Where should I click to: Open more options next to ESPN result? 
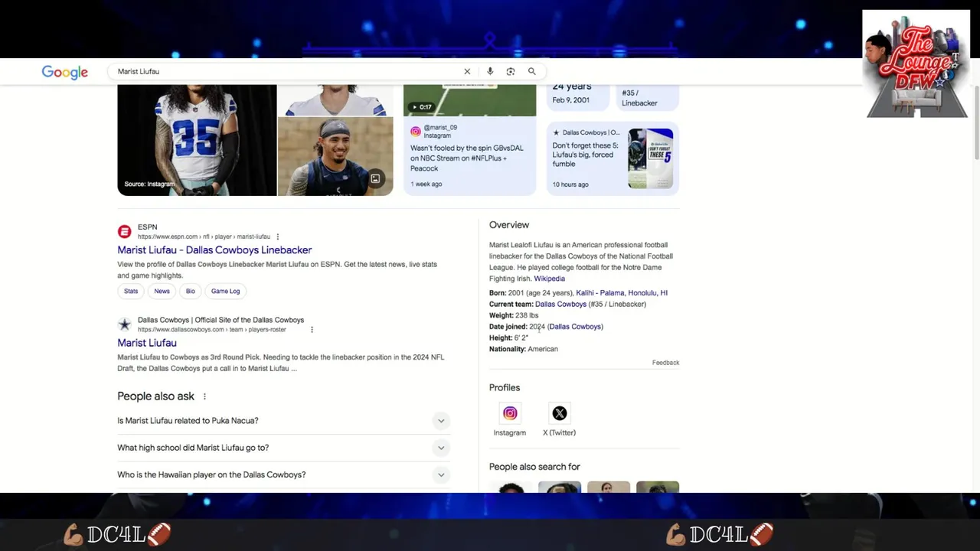(278, 236)
